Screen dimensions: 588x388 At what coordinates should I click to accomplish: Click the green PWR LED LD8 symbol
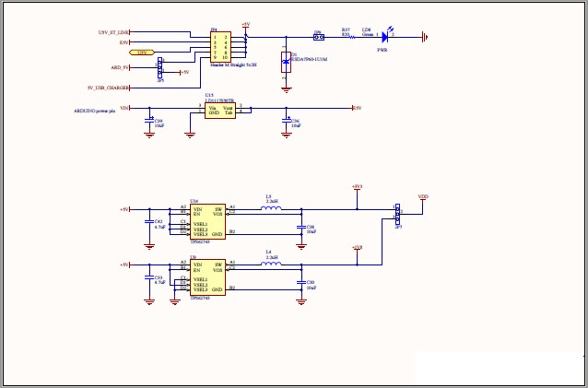pos(385,38)
